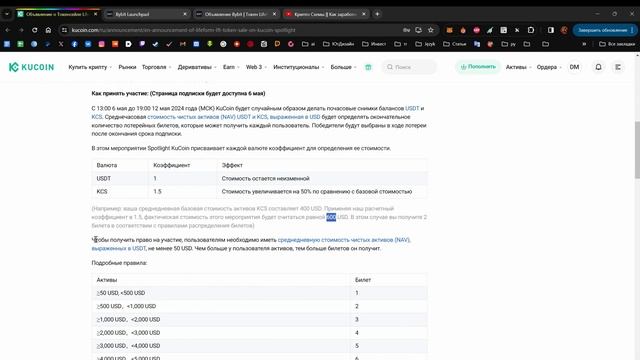Viewport: 640px width, 360px height.
Task: Open the browser side panel icon
Action: coord(551,30)
